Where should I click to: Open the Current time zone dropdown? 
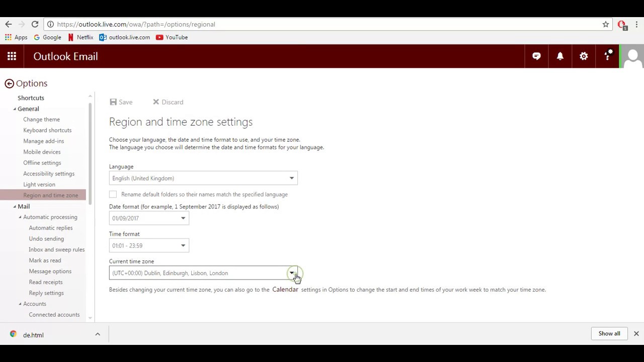pyautogui.click(x=203, y=273)
